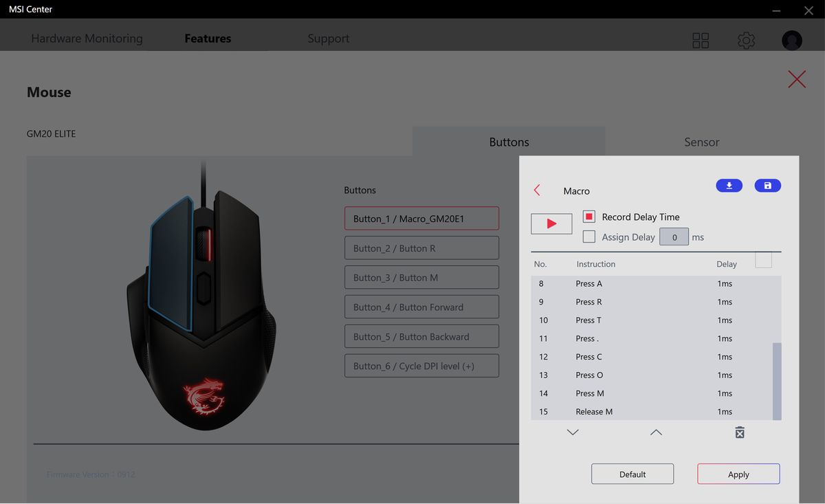Screen dimensions: 825x504
Task: Select Button_1 / Macro_GM20E1
Action: pyautogui.click(x=421, y=219)
